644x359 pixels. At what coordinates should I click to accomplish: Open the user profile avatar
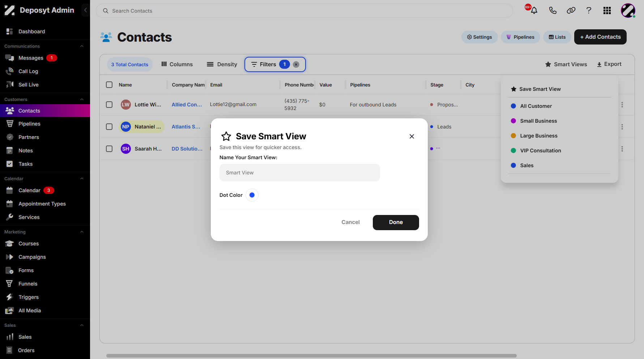tap(628, 10)
